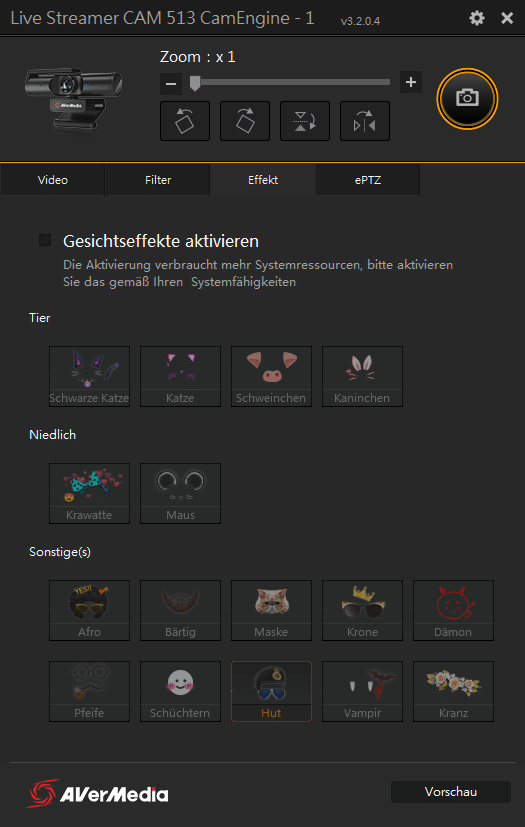Click the zoom slider handle
This screenshot has height=827, width=525.
(x=195, y=83)
